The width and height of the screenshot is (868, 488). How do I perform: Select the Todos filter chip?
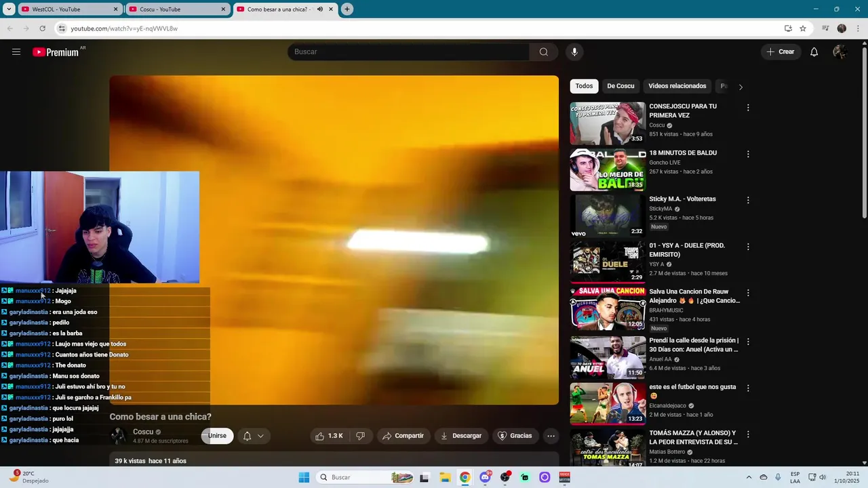pos(584,86)
